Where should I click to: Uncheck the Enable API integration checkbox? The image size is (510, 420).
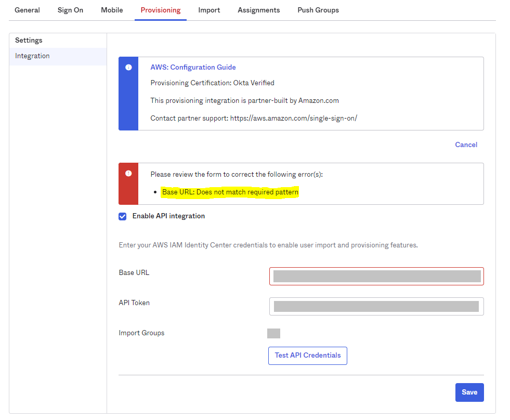click(123, 216)
